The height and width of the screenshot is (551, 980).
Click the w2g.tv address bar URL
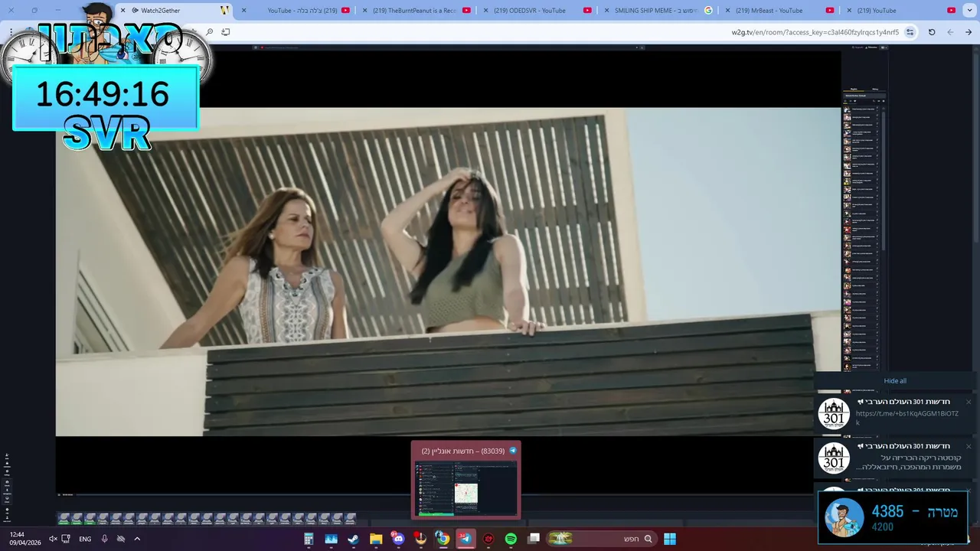click(815, 32)
